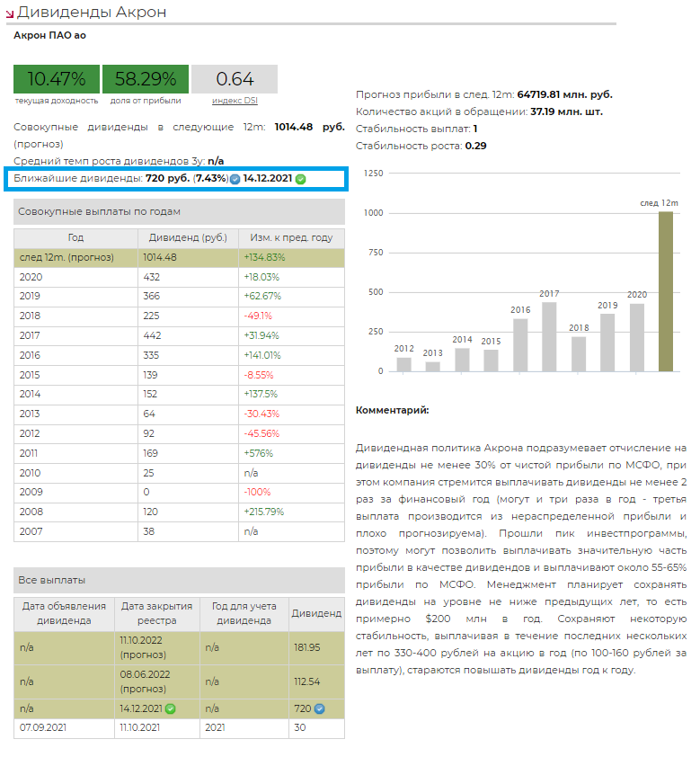Click the green checkmark in the Все выплаты table row
Image resolution: width=700 pixels, height=757 pixels.
(171, 708)
